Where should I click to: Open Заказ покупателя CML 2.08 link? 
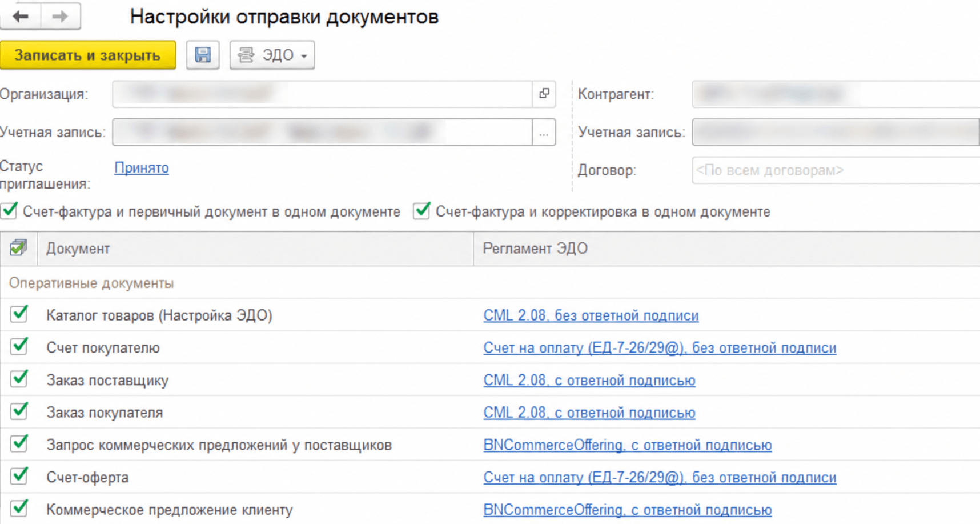[589, 413]
